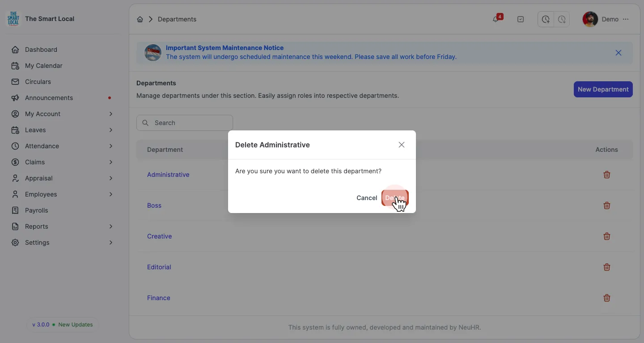Image resolution: width=644 pixels, height=343 pixels.
Task: Click the Department column header
Action: pyautogui.click(x=165, y=150)
